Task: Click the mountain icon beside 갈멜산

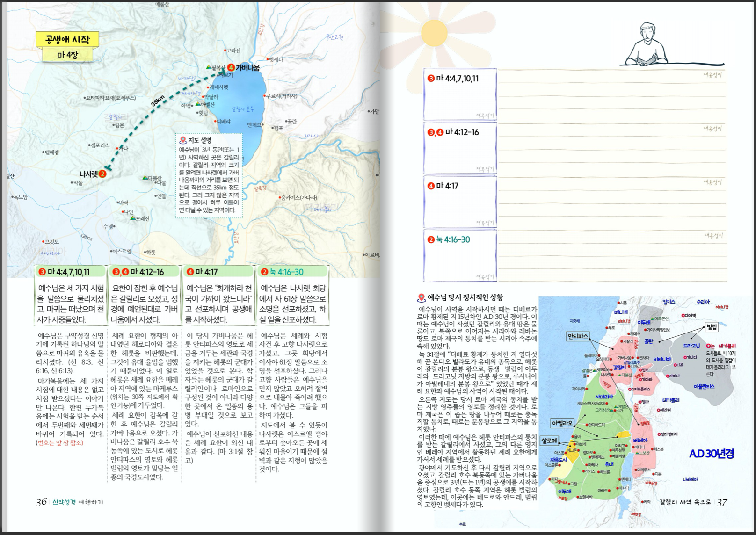Action: pos(594,369)
